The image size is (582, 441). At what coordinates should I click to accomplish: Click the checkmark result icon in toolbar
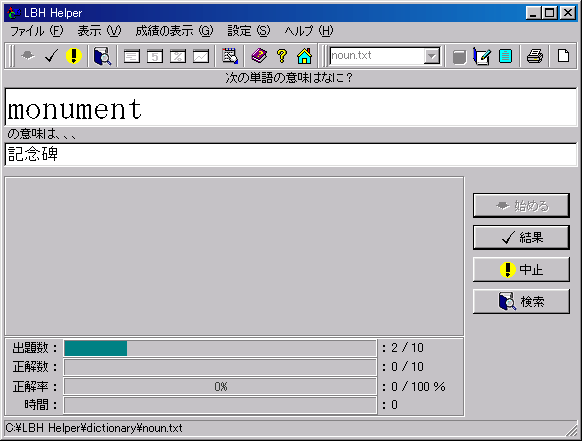(51, 56)
